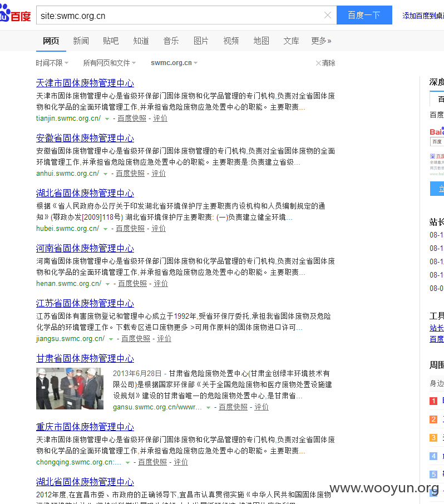Click the Baidu logo icon
Viewport: 444px width, 504px height.
pos(15,14)
